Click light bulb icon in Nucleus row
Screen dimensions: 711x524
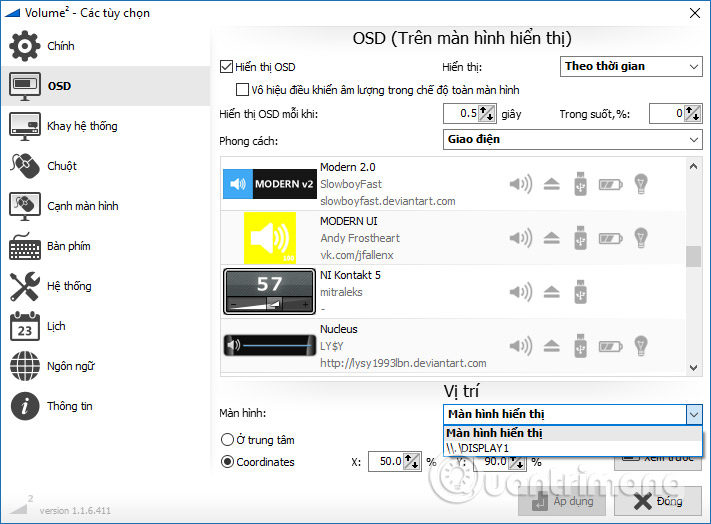click(641, 346)
